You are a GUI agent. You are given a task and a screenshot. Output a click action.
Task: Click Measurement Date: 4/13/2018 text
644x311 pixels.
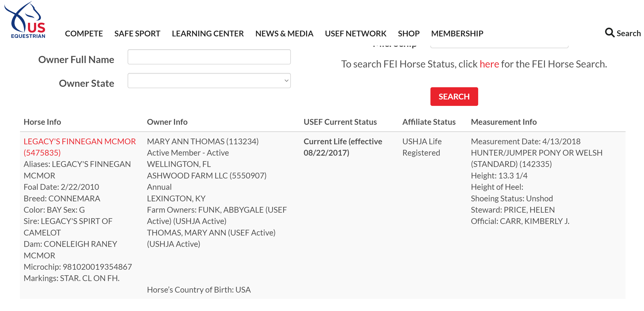525,141
